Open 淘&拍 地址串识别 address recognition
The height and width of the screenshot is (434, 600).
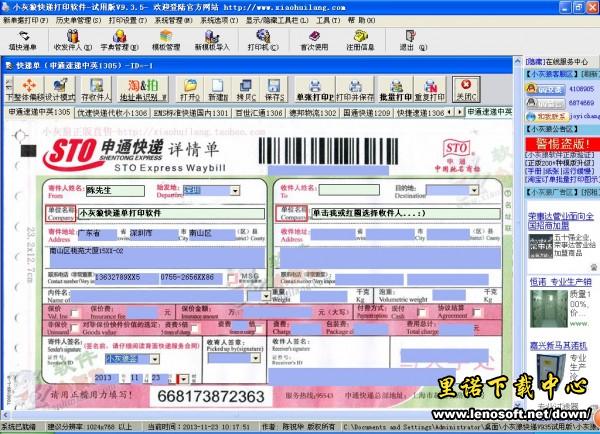(143, 89)
